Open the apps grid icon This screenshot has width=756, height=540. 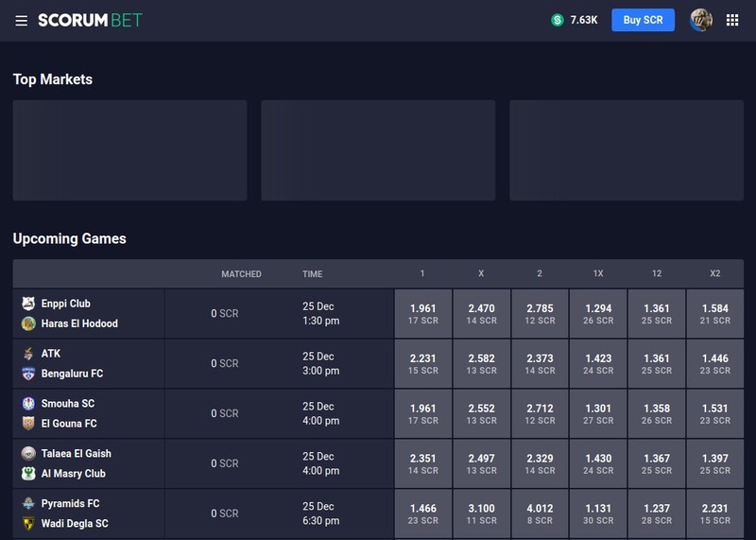pos(731,20)
